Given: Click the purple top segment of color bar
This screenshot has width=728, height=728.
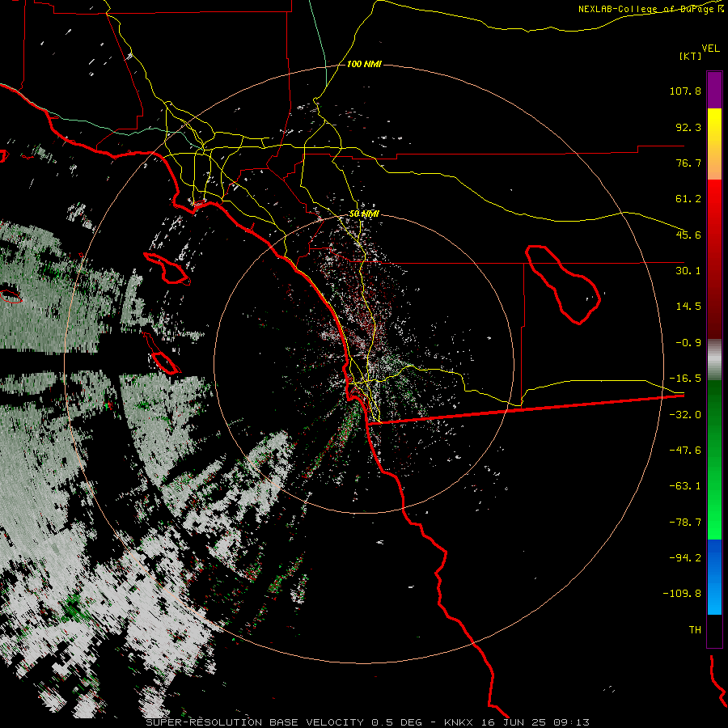Looking at the screenshot, I should pyautogui.click(x=714, y=90).
